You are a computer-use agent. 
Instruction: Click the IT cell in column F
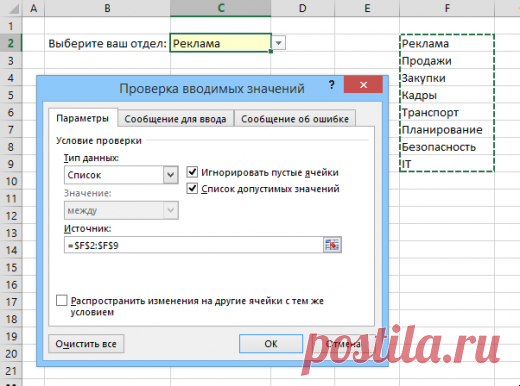click(x=447, y=164)
